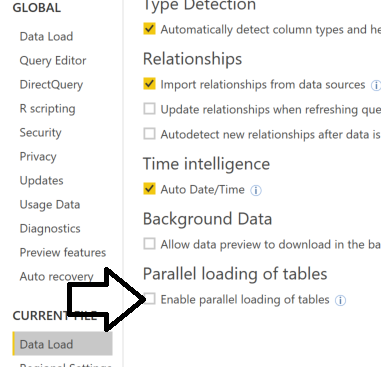
Task: Uncheck Automatically detect column types checkbox
Action: (149, 29)
